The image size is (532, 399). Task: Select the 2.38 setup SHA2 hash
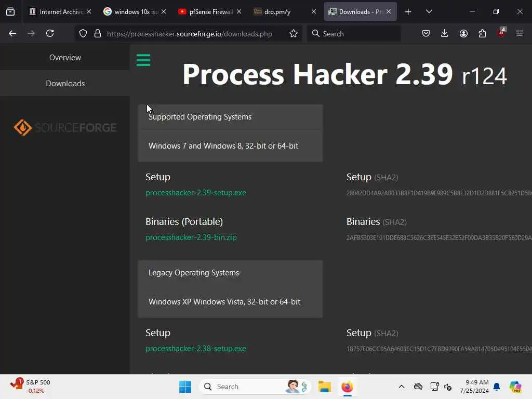(x=439, y=349)
